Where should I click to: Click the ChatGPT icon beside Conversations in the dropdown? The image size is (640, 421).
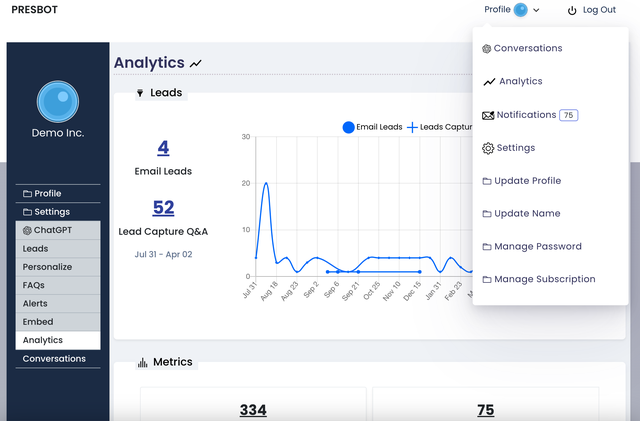[487, 49]
